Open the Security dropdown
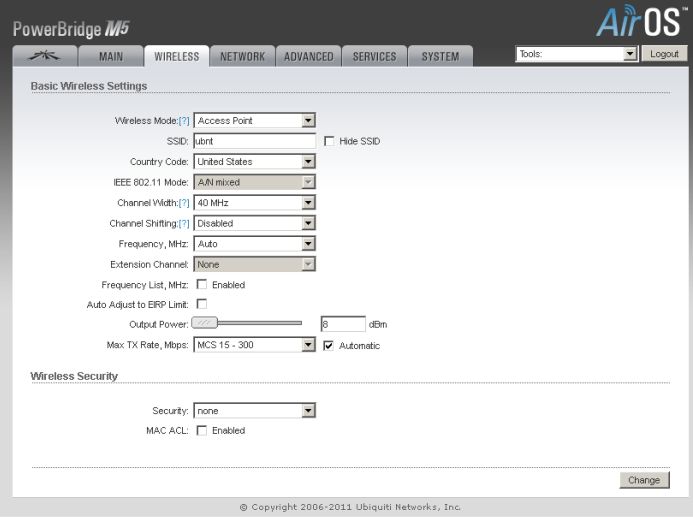Image resolution: width=693 pixels, height=517 pixels. (255, 411)
